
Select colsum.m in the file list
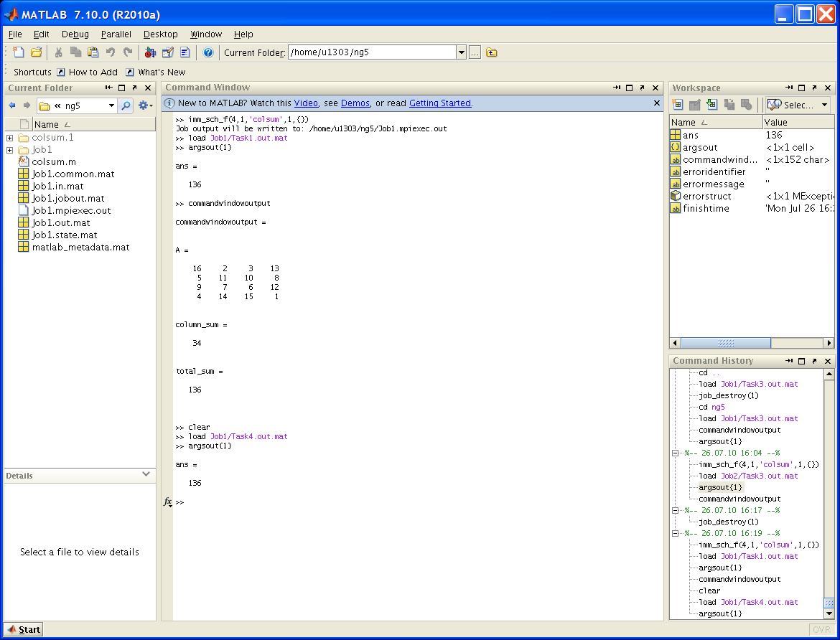click(54, 161)
